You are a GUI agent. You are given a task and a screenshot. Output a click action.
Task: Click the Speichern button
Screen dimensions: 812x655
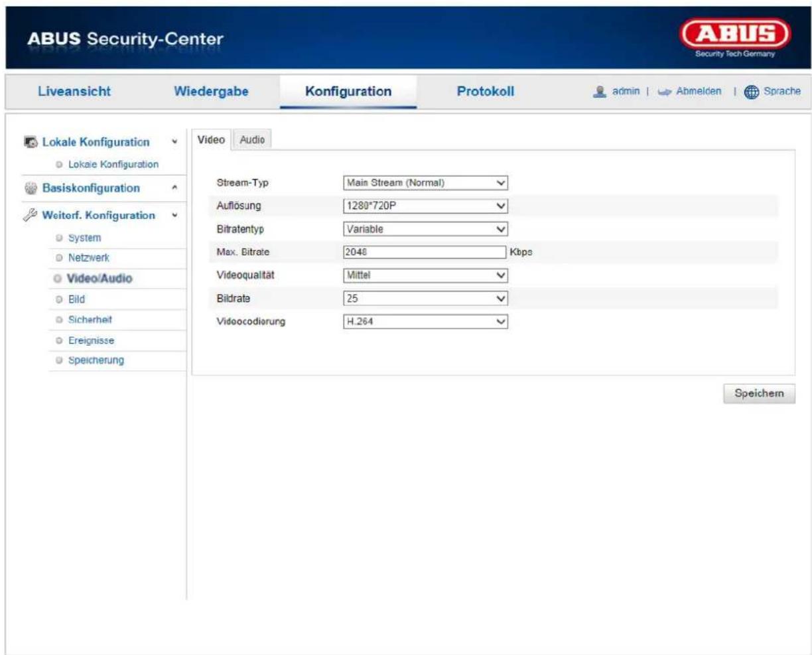point(759,394)
